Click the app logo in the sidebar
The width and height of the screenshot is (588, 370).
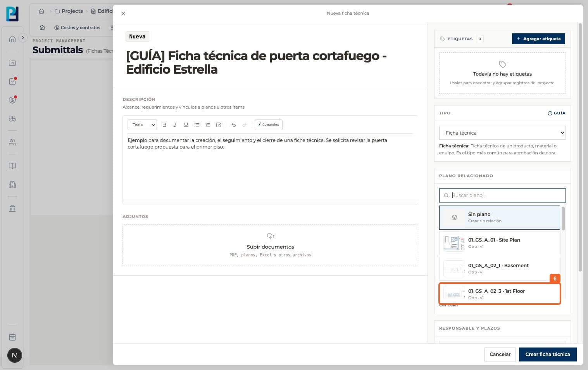tap(12, 14)
